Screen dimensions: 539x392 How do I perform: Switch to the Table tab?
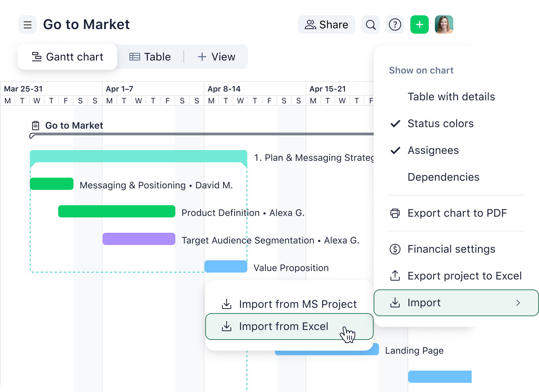[x=150, y=57]
